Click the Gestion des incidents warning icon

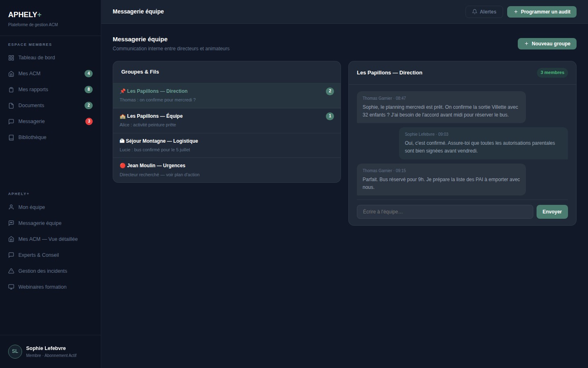11,271
